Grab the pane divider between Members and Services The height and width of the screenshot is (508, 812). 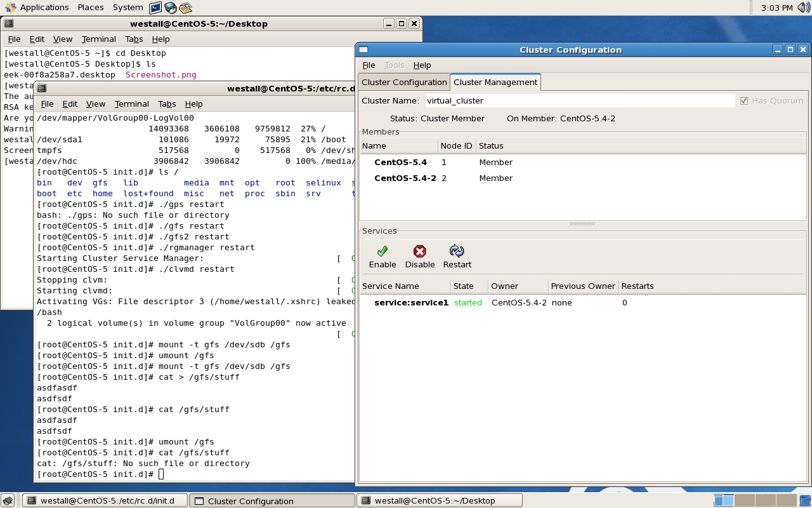tap(582, 224)
